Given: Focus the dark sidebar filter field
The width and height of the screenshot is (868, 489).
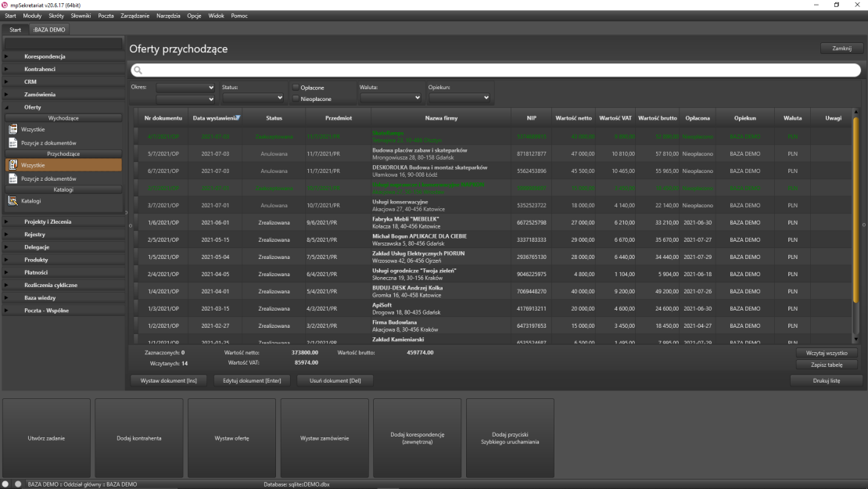Looking at the screenshot, I should [x=63, y=43].
